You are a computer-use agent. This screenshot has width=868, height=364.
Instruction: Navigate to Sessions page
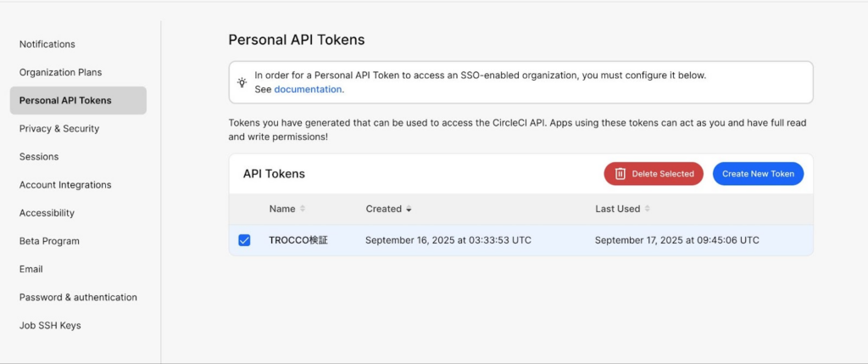coord(39,157)
